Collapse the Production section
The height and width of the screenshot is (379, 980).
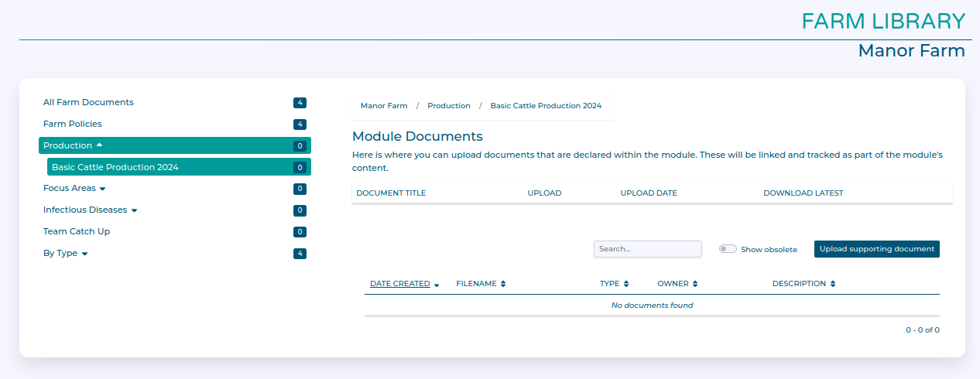(x=99, y=145)
